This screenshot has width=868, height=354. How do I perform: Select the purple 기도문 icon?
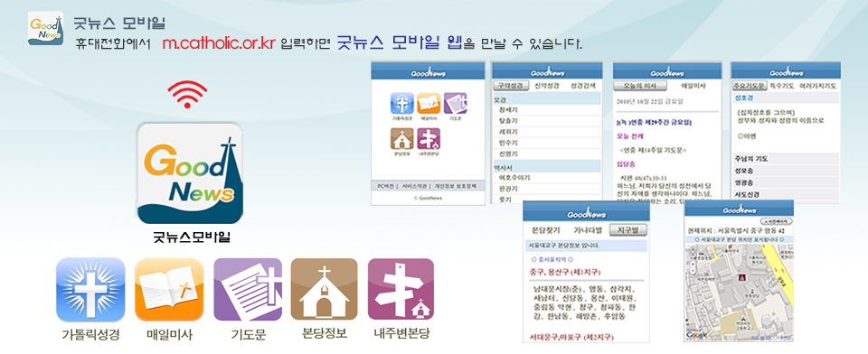pyautogui.click(x=248, y=290)
